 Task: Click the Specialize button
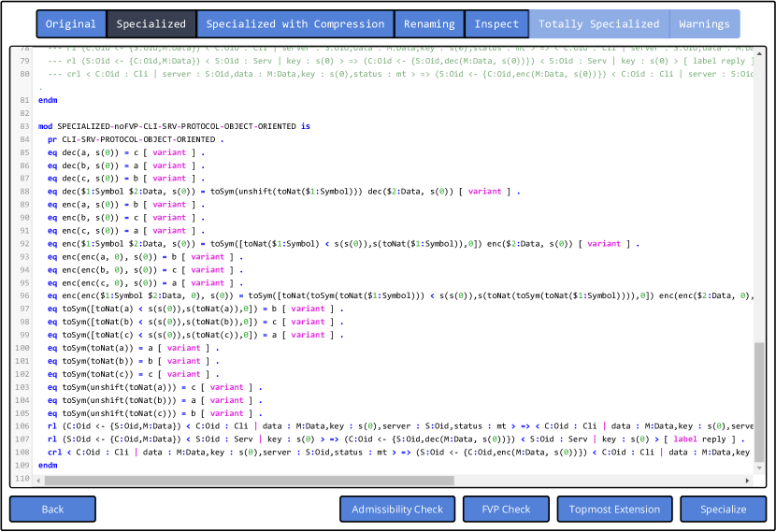point(724,510)
